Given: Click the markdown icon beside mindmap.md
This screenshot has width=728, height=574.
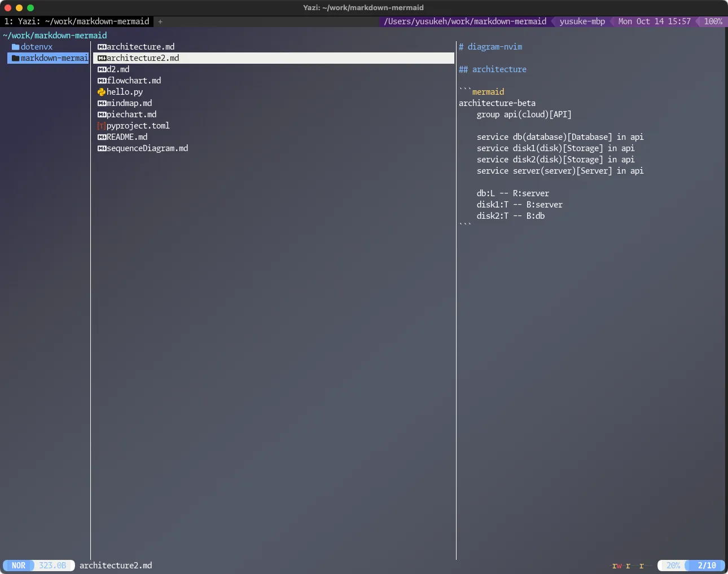Looking at the screenshot, I should click(x=102, y=103).
